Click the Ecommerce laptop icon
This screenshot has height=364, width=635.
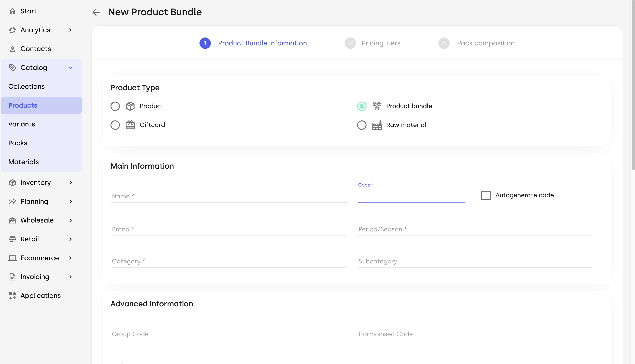point(12,258)
